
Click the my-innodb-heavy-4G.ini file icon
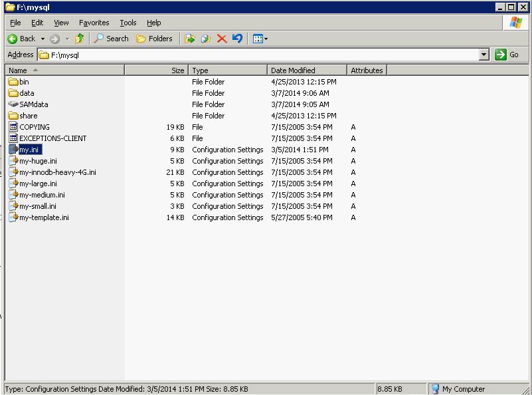click(13, 172)
